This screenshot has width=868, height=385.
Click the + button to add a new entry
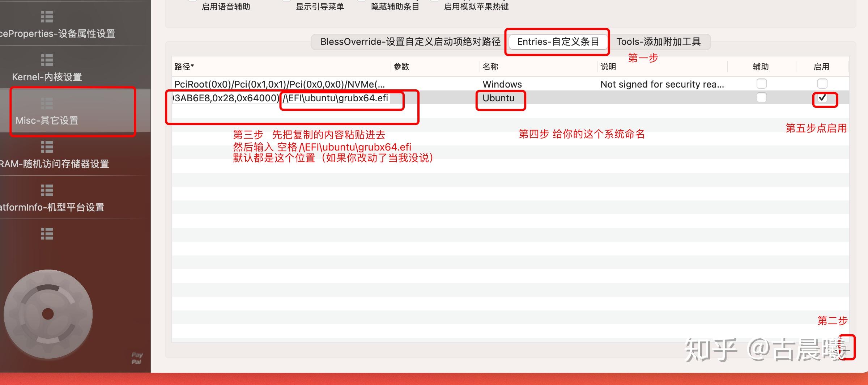pos(846,350)
